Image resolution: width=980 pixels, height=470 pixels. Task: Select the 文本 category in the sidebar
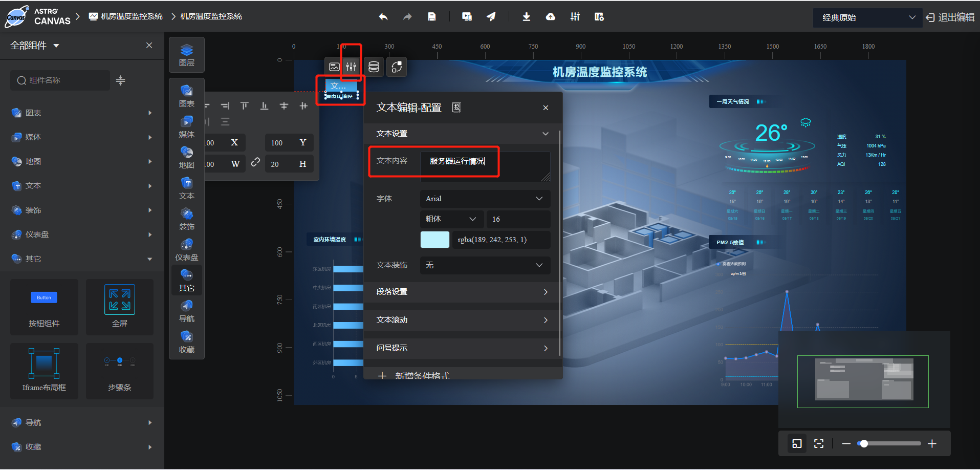click(x=33, y=185)
